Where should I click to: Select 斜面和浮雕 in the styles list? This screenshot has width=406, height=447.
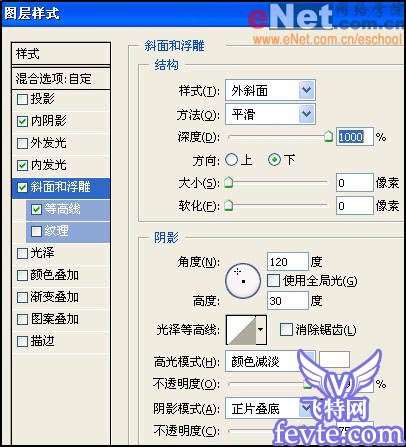pyautogui.click(x=61, y=187)
